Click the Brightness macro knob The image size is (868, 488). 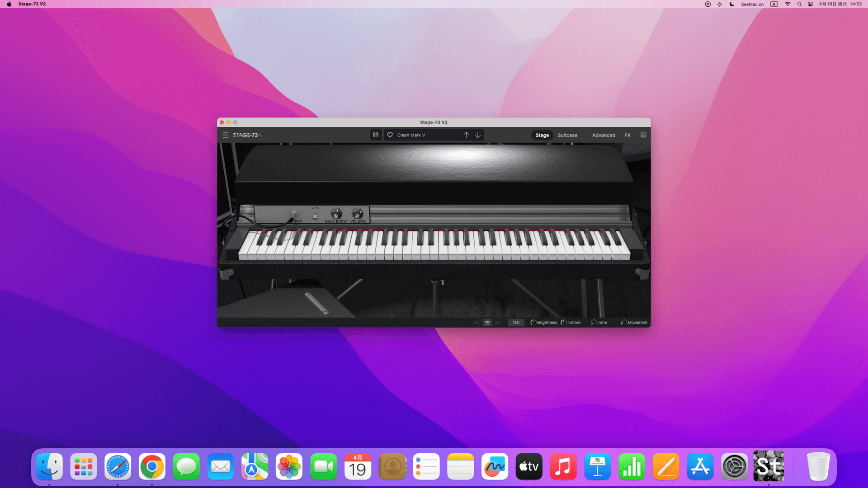coord(533,323)
